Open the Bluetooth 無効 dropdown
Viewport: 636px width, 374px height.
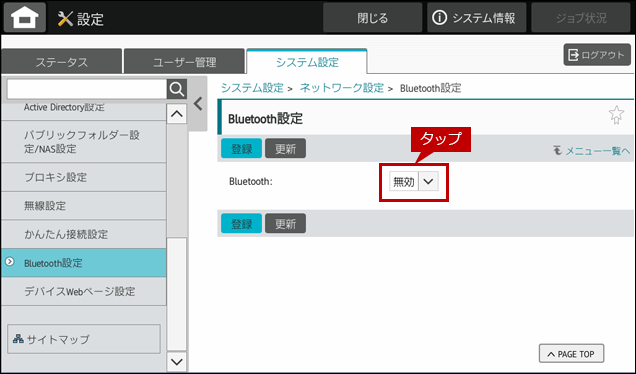[x=414, y=182]
